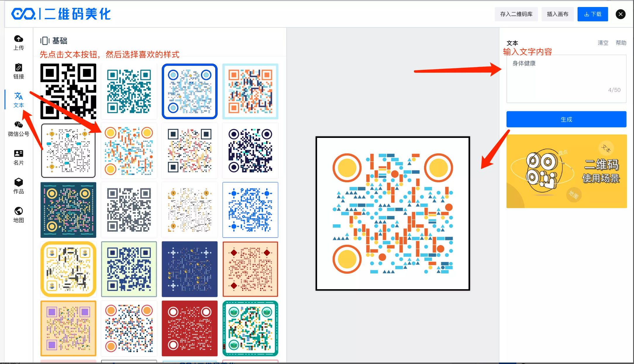Screen dimensions: 634x364
Task: Open the 作品 works cube icon
Action: click(18, 186)
